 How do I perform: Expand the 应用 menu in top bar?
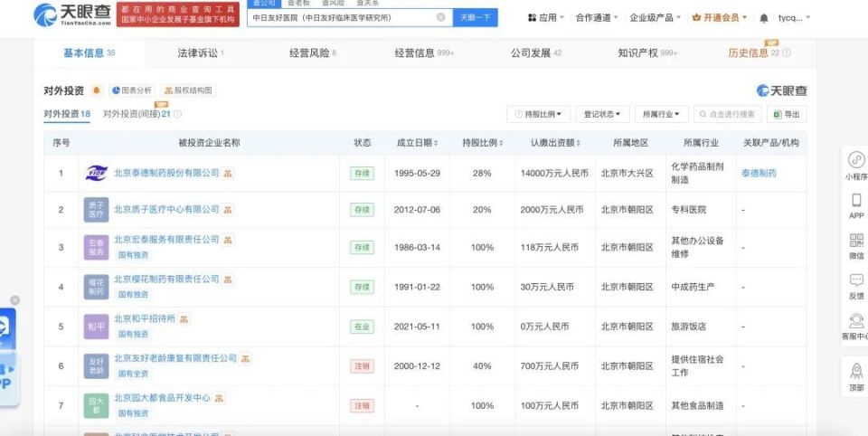coord(546,18)
